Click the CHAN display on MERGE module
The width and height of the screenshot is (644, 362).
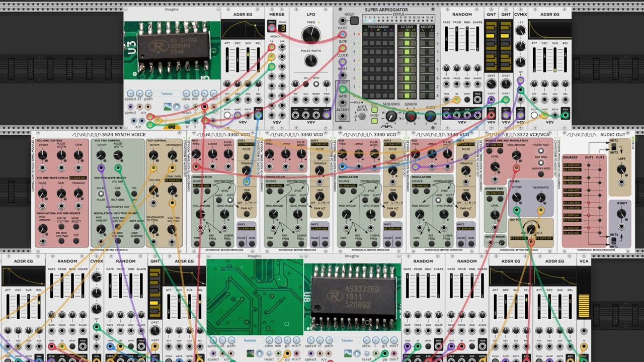point(283,28)
